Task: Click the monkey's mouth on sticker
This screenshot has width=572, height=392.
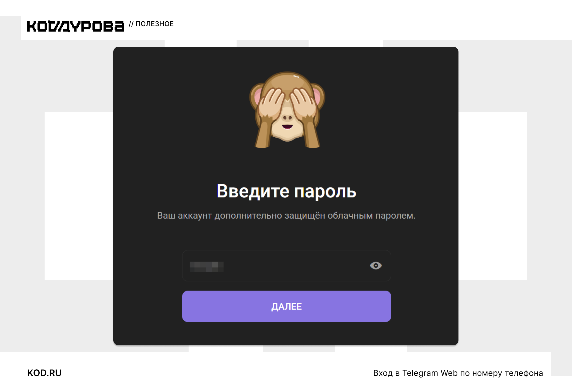Action: (287, 127)
